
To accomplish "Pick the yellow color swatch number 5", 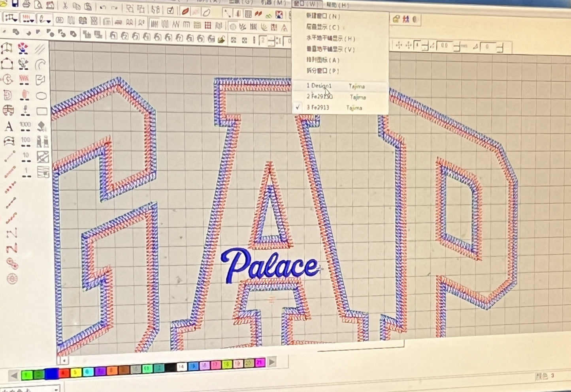I will pos(75,372).
